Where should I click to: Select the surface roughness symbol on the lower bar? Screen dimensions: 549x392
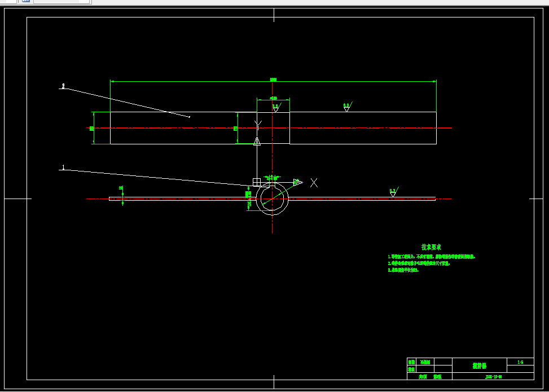(393, 193)
